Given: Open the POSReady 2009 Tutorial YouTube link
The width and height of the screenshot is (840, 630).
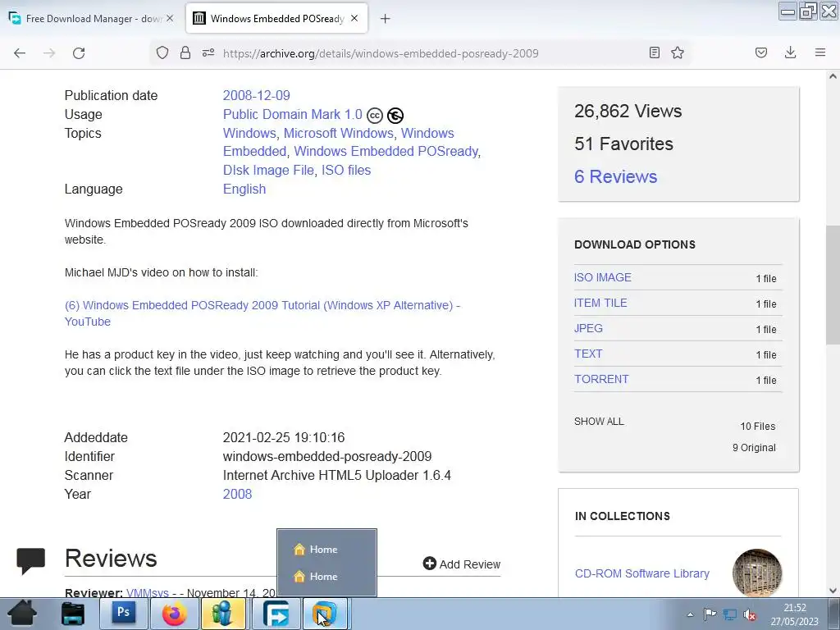Looking at the screenshot, I should pos(262,313).
